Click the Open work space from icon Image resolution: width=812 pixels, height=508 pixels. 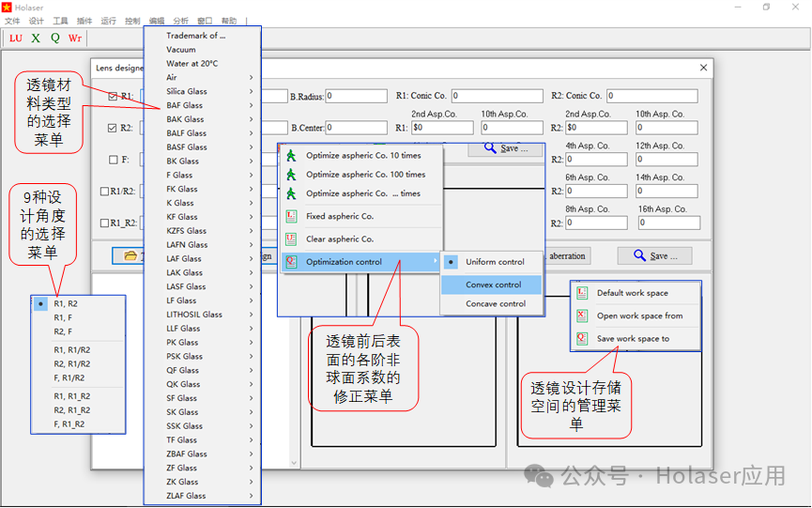pyautogui.click(x=582, y=316)
